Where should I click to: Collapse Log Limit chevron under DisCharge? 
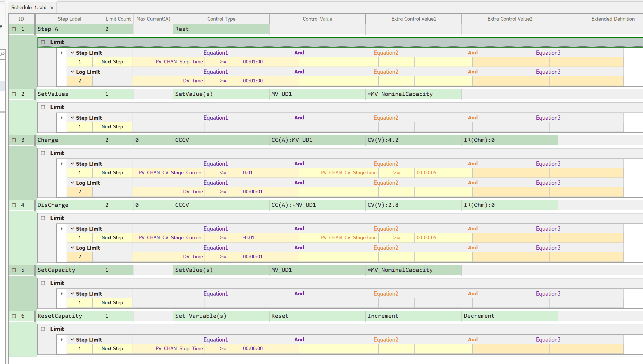(72, 248)
